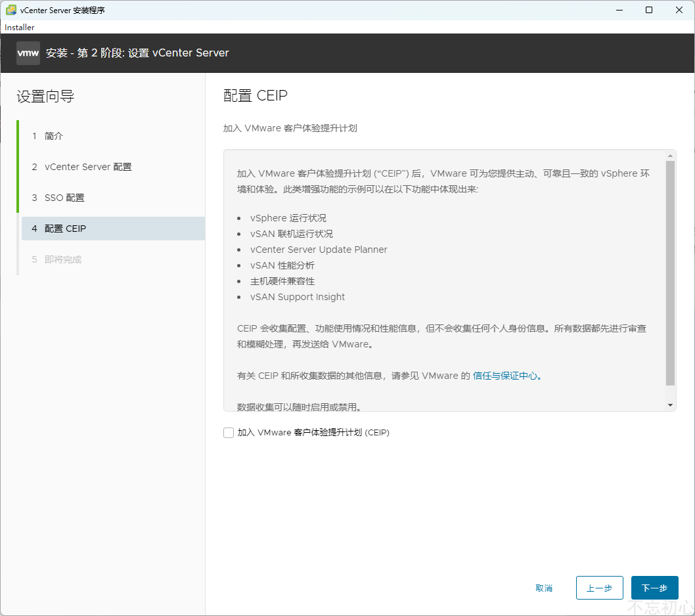This screenshot has height=616, width=695.
Task: Enable the join VMware CEIP checkbox
Action: point(228,433)
